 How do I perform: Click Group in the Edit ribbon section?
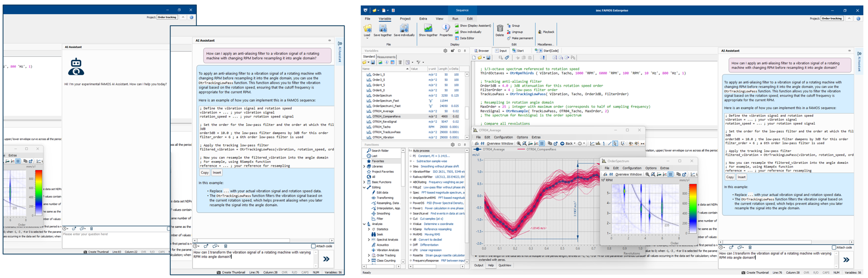tap(513, 26)
